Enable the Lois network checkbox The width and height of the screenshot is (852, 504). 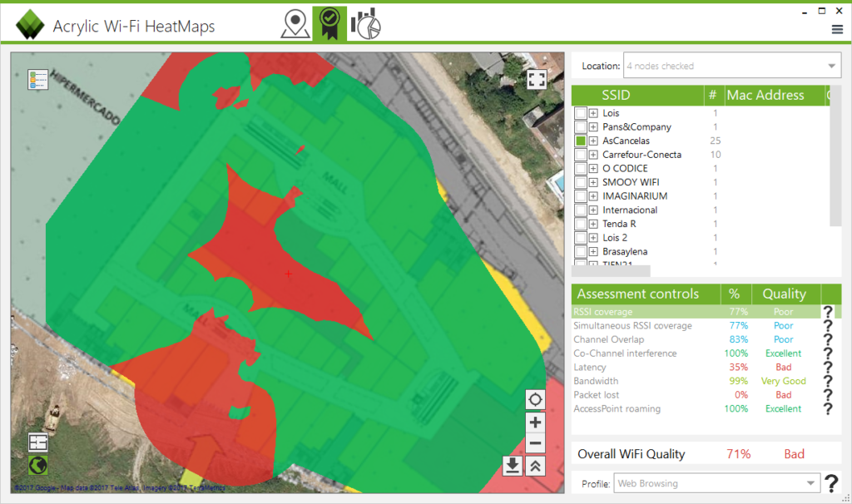pyautogui.click(x=582, y=112)
